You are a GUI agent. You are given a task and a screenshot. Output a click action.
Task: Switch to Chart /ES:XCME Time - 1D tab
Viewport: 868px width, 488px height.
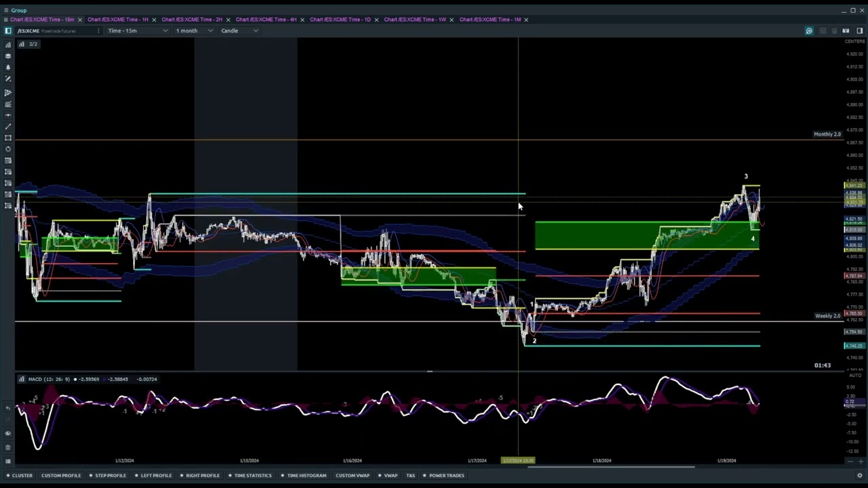pos(340,20)
